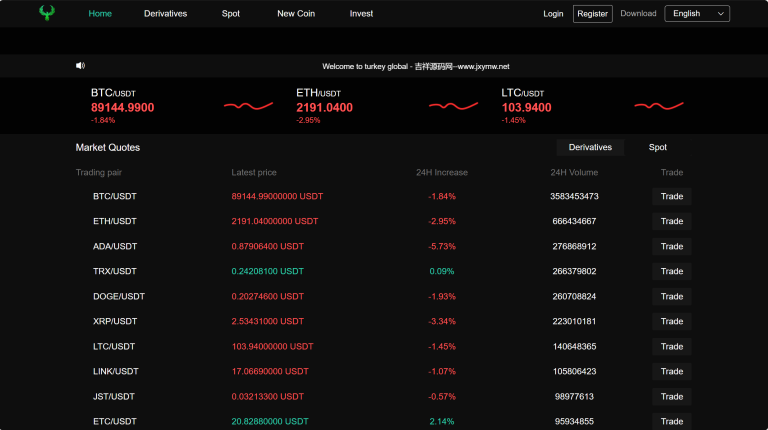Switch to the Spot quotes tab
768x430 pixels.
point(657,147)
